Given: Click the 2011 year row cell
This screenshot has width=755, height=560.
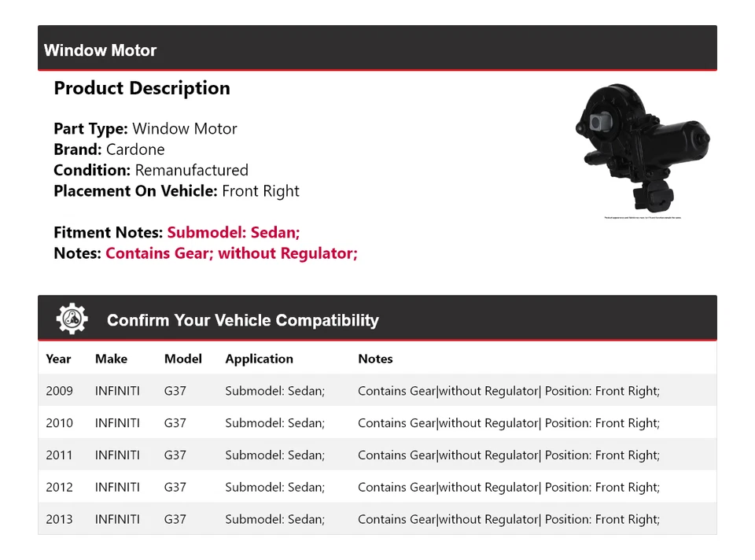Looking at the screenshot, I should click(x=59, y=455).
